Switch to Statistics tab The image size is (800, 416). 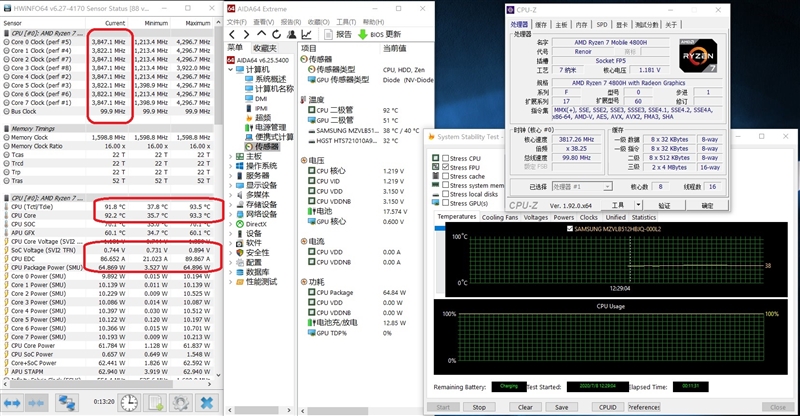click(644, 217)
